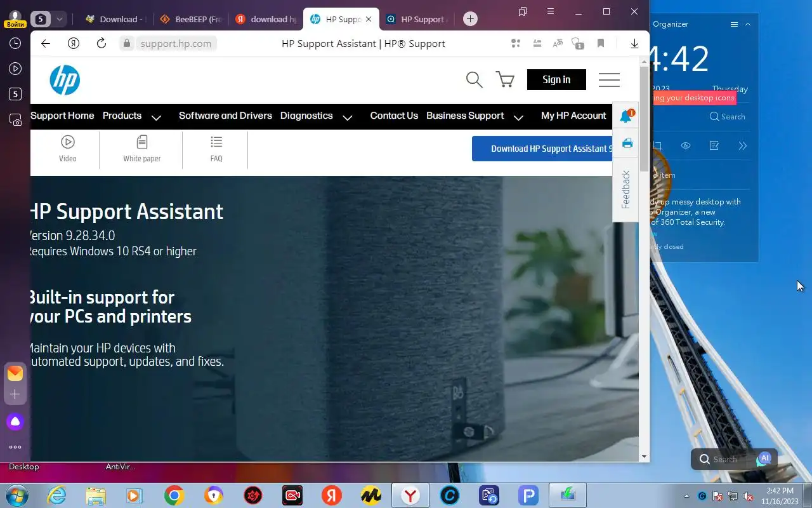Switch to the Yandex download search tab
812x508 pixels.
tap(265, 19)
